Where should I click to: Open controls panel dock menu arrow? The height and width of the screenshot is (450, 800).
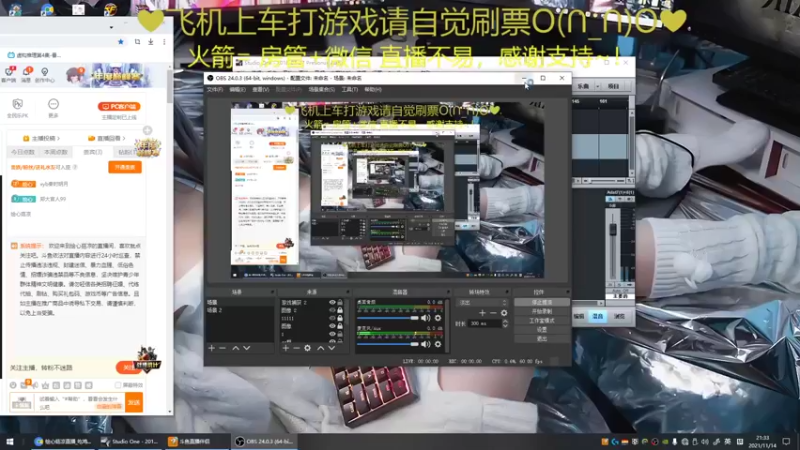[x=567, y=292]
